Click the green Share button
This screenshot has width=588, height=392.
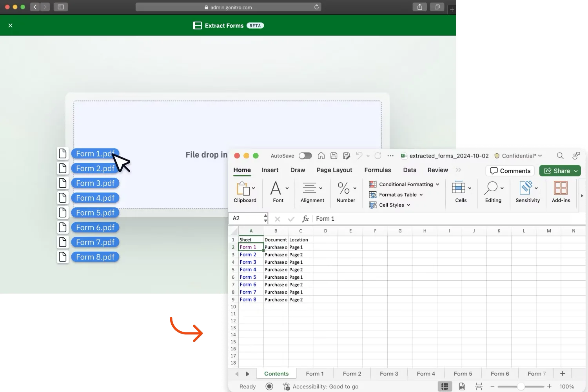(x=560, y=171)
